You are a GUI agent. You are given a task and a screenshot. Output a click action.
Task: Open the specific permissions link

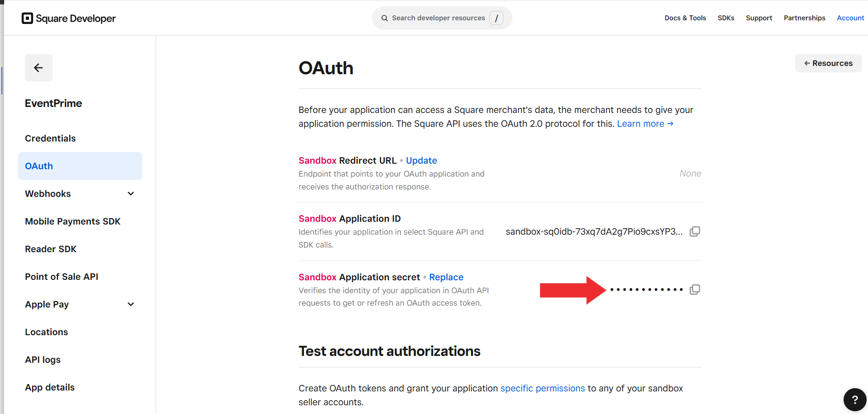[x=542, y=388]
